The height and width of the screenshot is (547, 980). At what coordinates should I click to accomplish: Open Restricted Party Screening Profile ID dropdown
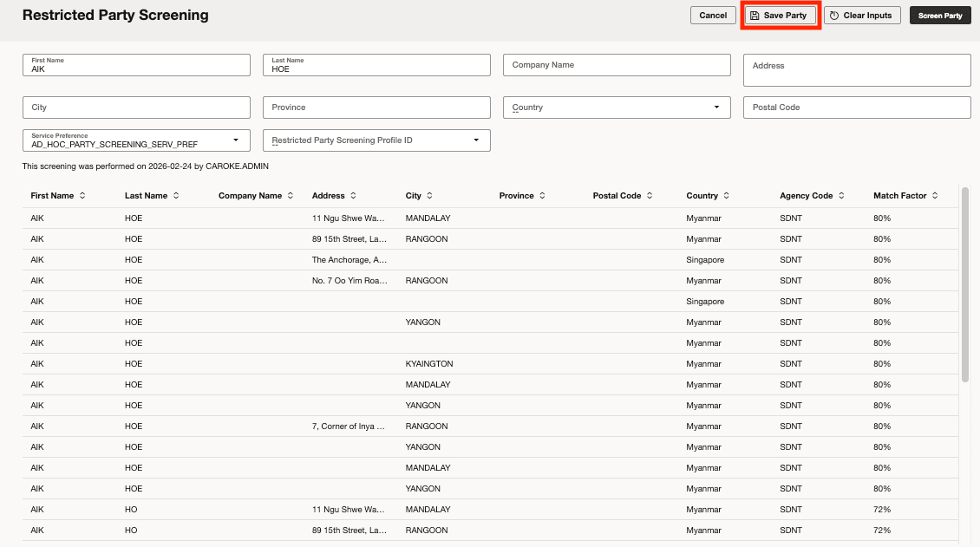point(476,140)
